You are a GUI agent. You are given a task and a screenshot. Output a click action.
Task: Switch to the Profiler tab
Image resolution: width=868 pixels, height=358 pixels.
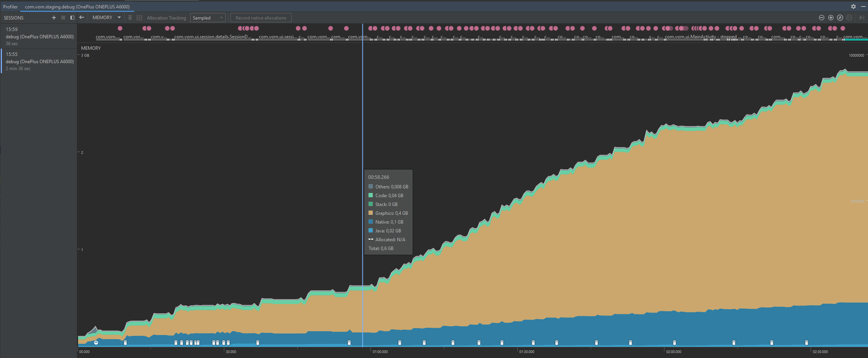[x=10, y=7]
